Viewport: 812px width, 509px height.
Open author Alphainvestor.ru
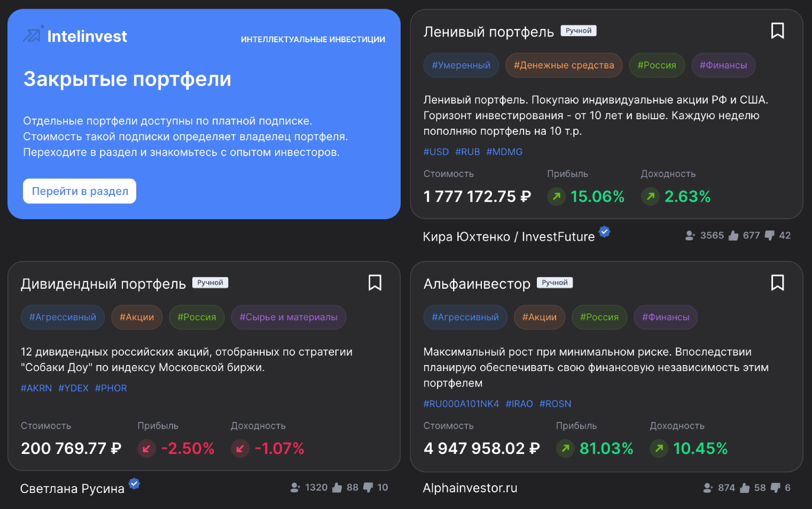pos(470,488)
